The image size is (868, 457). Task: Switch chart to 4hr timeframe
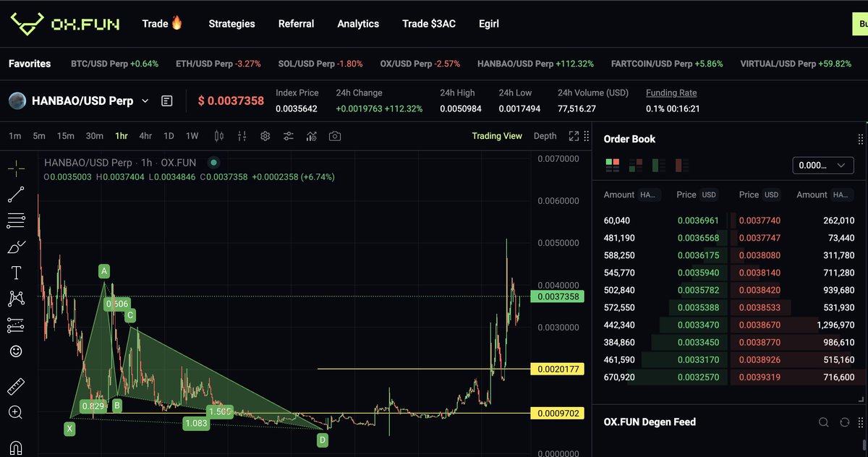145,136
